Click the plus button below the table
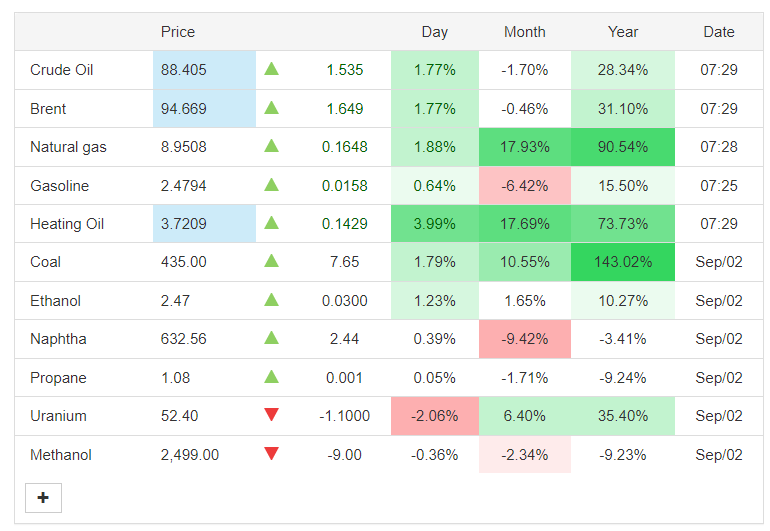Image resolution: width=770 pixels, height=531 pixels. tap(43, 498)
